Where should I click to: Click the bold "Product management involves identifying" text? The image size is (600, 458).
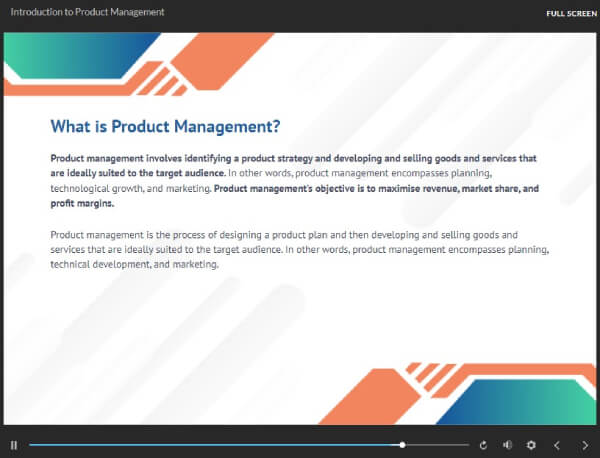click(x=141, y=158)
